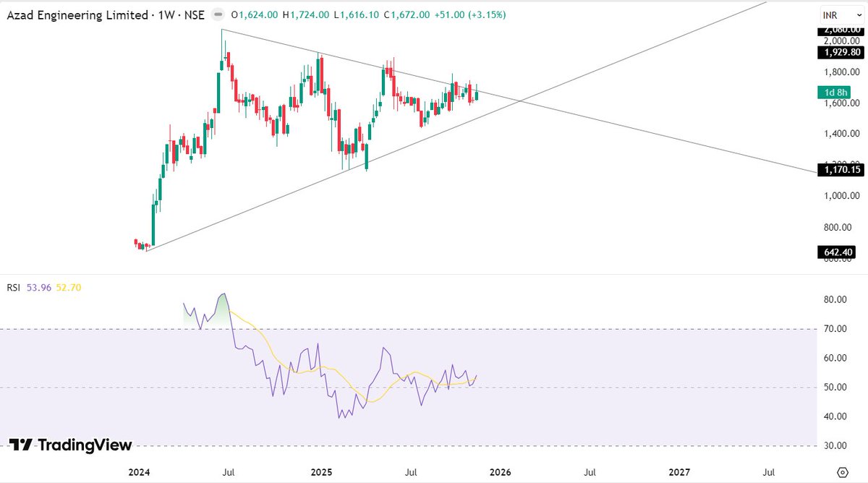Screen dimensions: 868x483
Task: Click the 1,800.00 price axis tick
Action: tap(841, 72)
